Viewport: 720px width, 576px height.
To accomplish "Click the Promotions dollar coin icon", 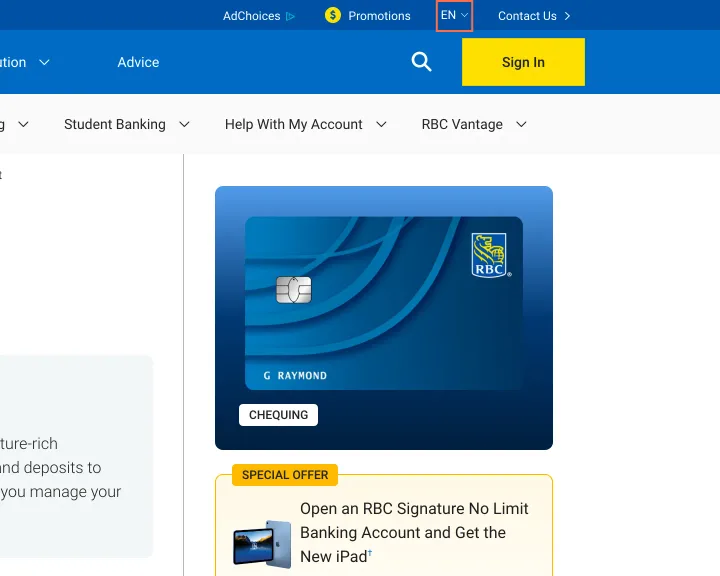I will (333, 15).
